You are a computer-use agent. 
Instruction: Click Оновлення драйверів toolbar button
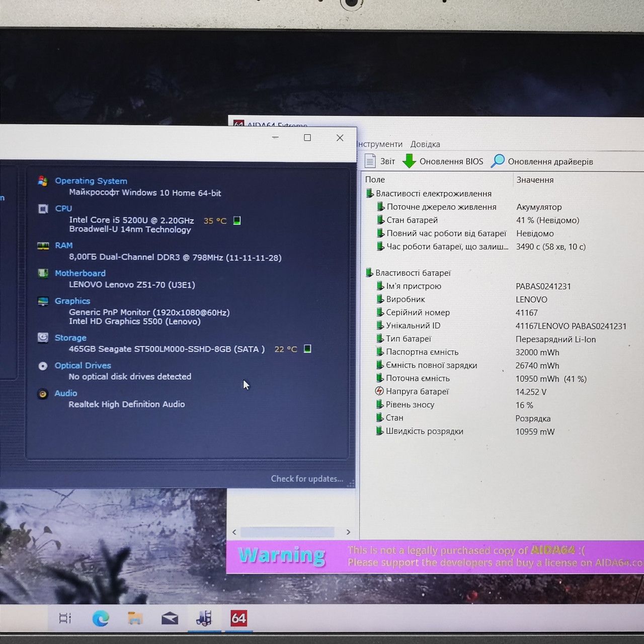[x=542, y=162]
